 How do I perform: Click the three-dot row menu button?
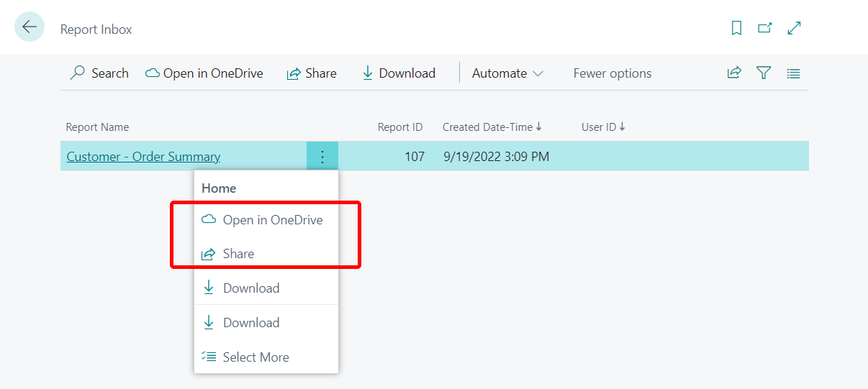coord(322,156)
